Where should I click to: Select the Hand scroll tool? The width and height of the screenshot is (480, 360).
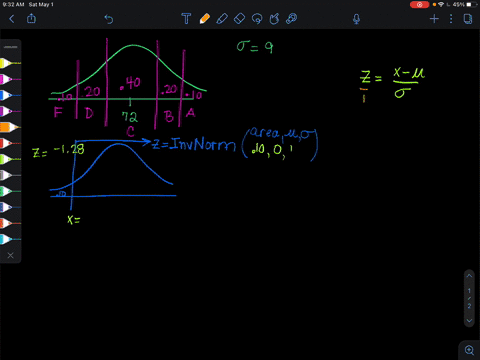pos(274,19)
